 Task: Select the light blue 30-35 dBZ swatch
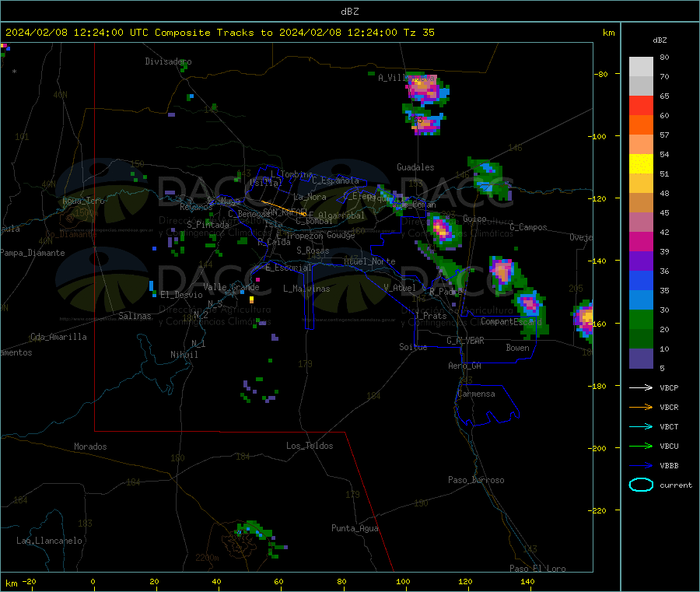click(x=641, y=300)
